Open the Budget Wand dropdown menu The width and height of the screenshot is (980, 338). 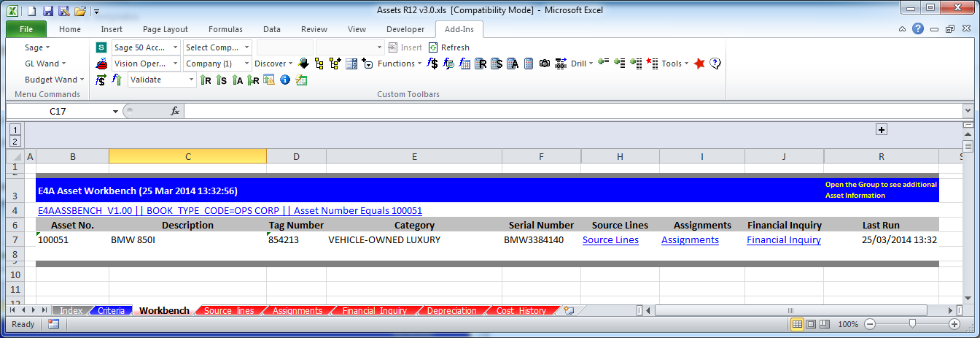(54, 80)
